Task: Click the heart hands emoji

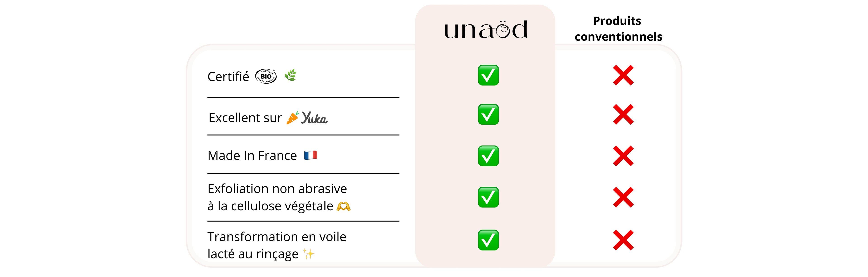Action: (343, 206)
